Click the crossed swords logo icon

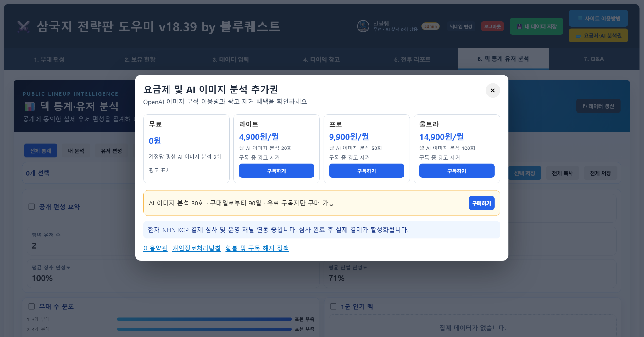pos(23,26)
